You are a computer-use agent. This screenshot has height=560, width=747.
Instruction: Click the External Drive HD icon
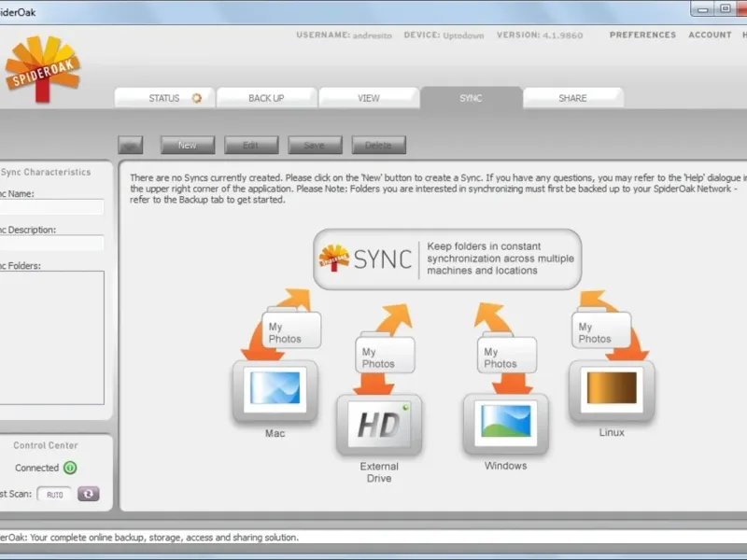(379, 426)
